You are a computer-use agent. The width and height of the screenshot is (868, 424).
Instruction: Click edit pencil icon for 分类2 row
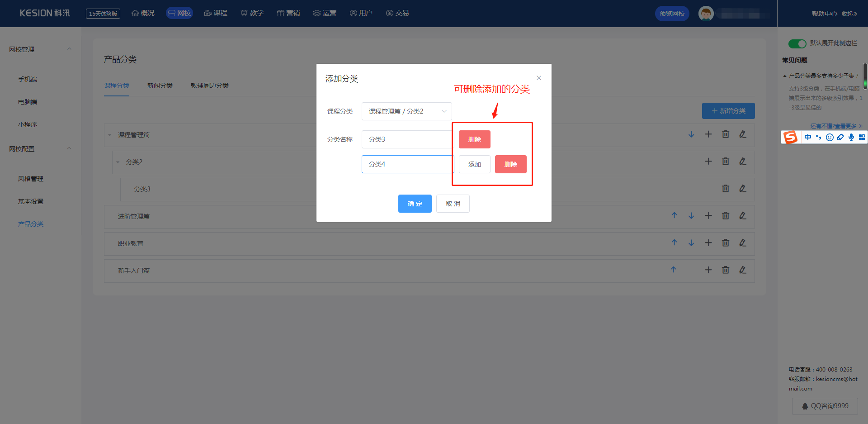click(x=742, y=162)
